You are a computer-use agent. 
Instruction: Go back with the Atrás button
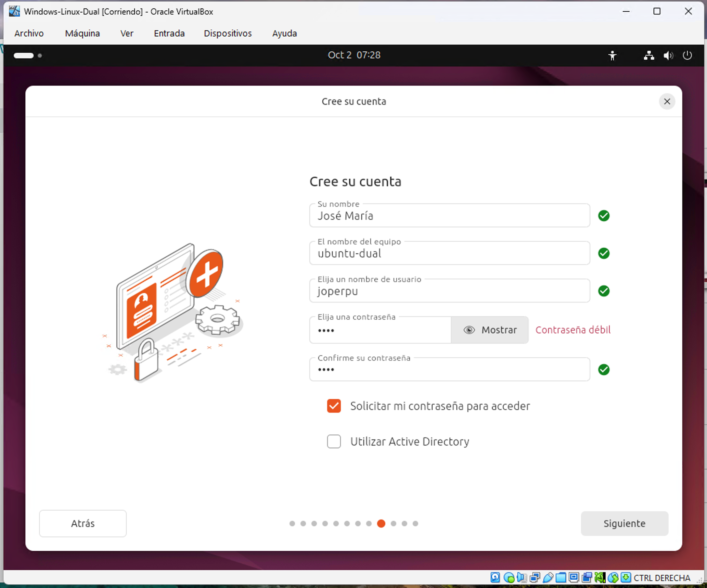coord(83,523)
